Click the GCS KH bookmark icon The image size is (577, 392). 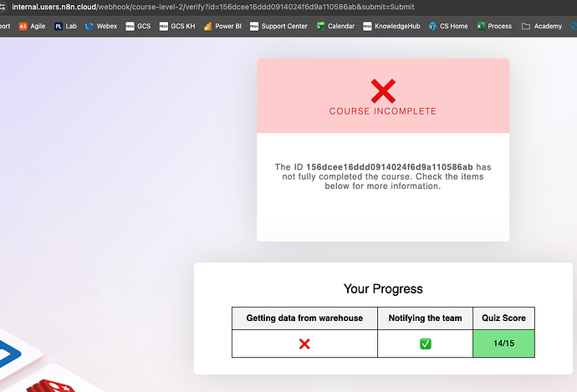point(163,26)
